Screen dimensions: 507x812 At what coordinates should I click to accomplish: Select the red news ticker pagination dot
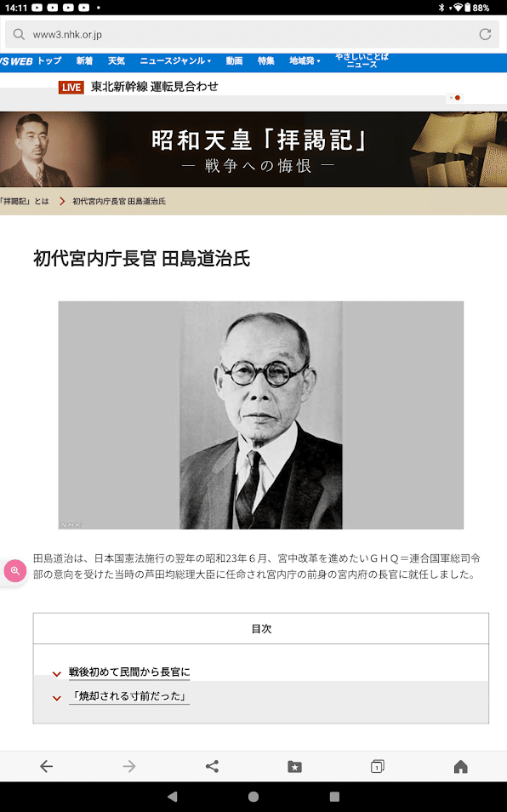[458, 97]
